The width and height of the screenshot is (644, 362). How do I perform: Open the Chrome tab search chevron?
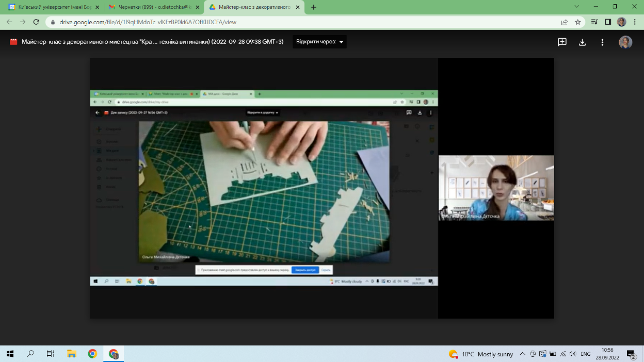pyautogui.click(x=577, y=7)
